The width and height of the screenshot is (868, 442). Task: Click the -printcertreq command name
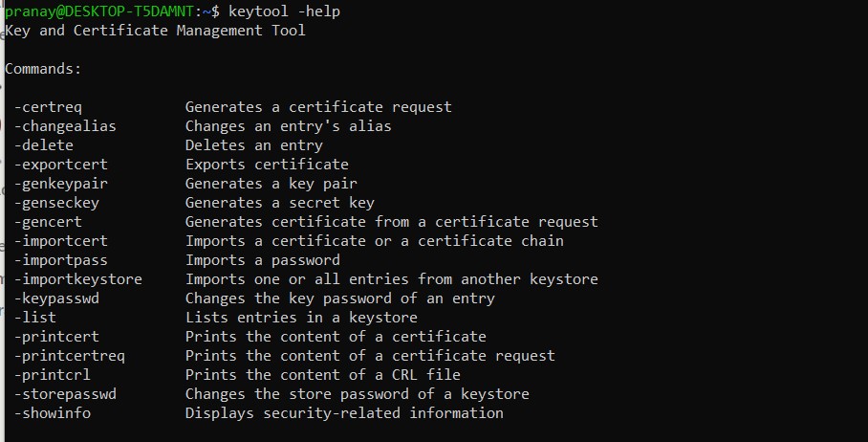coord(69,356)
